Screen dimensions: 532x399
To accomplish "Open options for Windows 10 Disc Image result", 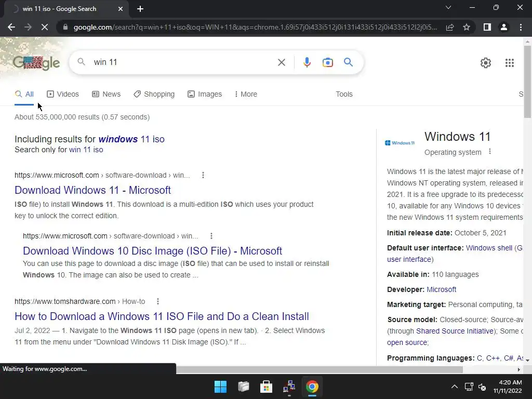I will click(x=211, y=236).
